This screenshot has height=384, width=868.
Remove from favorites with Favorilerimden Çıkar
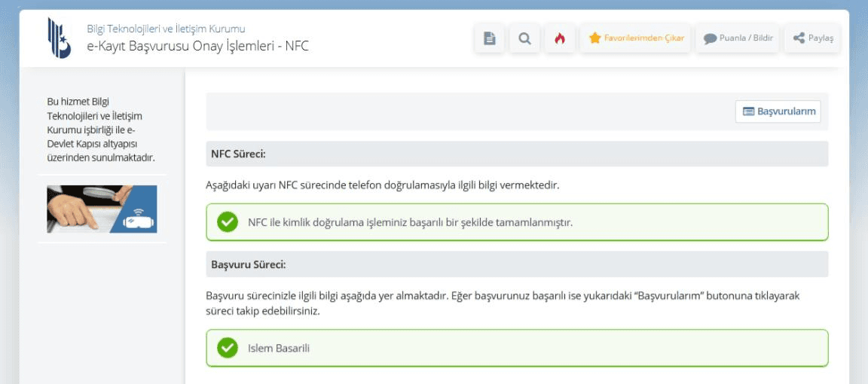pos(635,38)
